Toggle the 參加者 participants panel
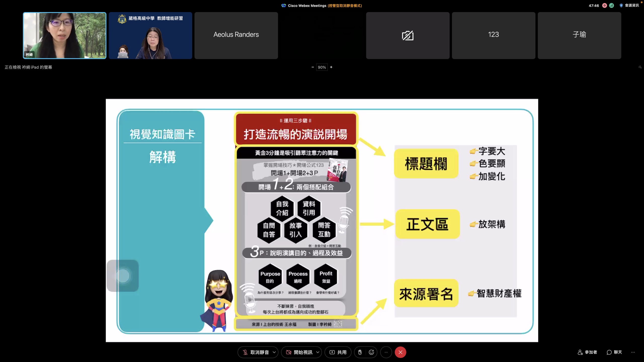This screenshot has width=644, height=362. [587, 352]
